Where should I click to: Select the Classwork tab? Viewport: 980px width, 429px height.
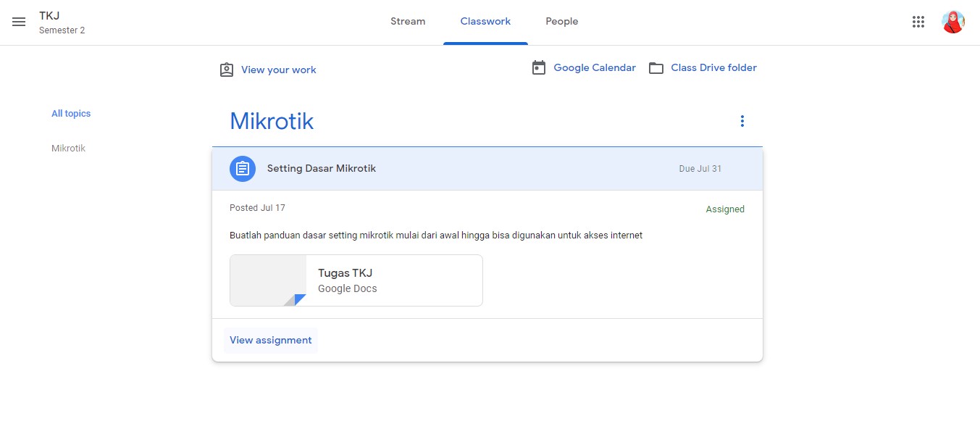(x=485, y=22)
